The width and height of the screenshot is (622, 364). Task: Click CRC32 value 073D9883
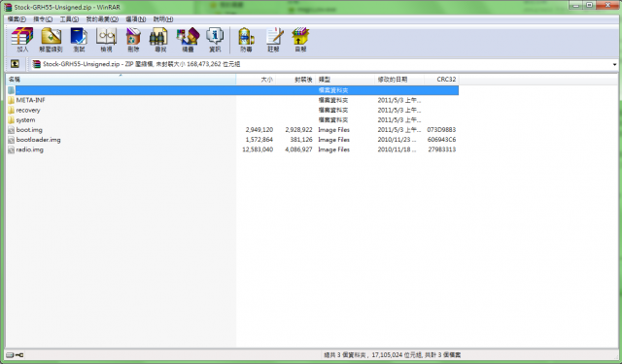(x=441, y=130)
